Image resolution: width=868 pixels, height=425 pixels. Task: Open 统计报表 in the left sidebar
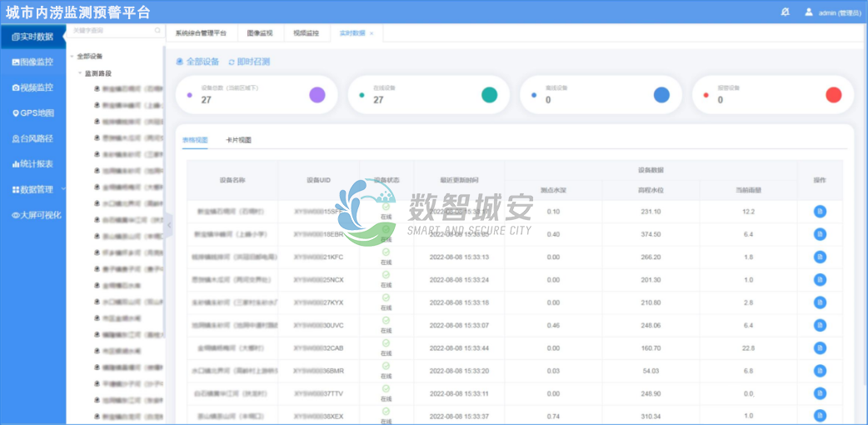coord(32,164)
